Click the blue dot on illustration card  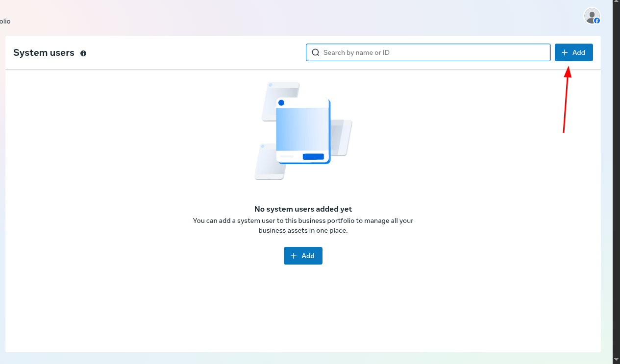tap(281, 103)
